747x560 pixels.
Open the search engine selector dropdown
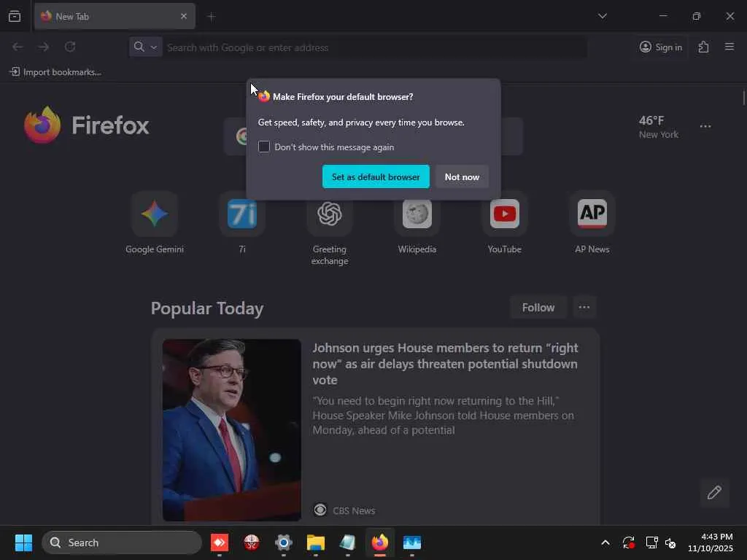click(x=145, y=47)
